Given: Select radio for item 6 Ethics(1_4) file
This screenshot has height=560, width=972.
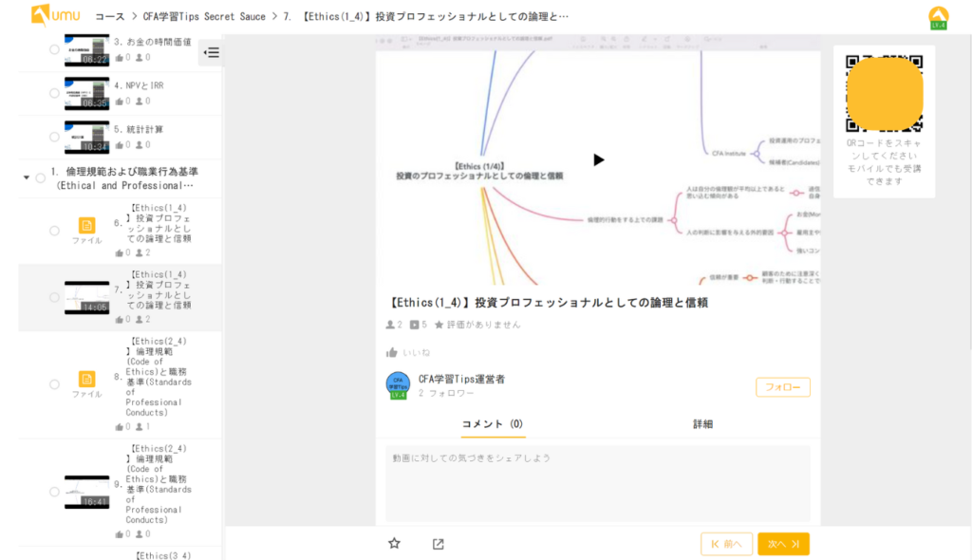Looking at the screenshot, I should [54, 231].
